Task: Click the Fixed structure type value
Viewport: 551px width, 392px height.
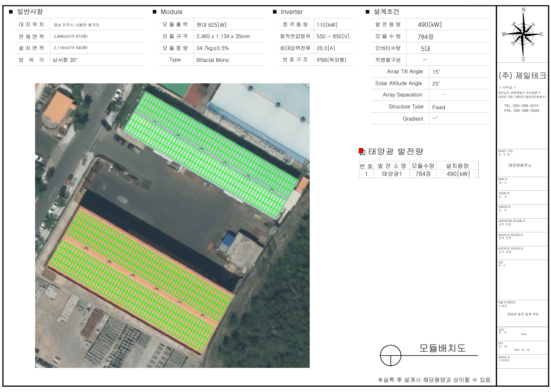Action: coord(439,107)
